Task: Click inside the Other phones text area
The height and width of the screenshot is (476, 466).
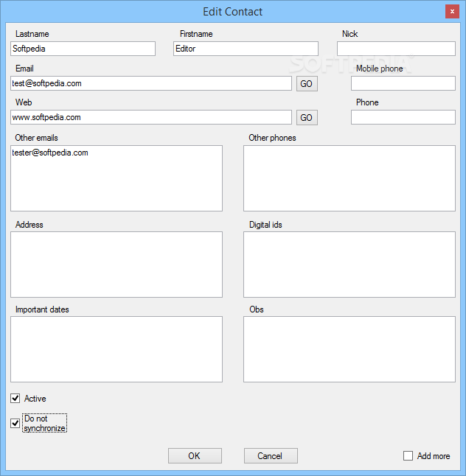Action: coord(349,178)
